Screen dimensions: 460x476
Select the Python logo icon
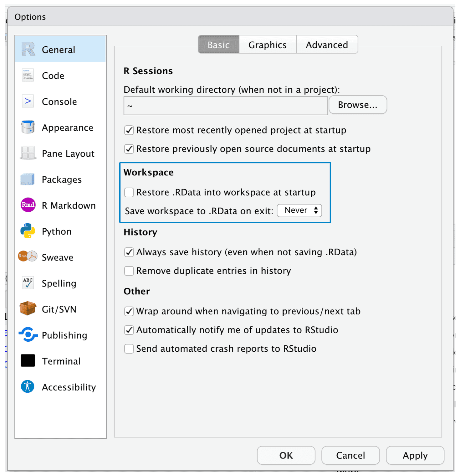[x=28, y=231]
